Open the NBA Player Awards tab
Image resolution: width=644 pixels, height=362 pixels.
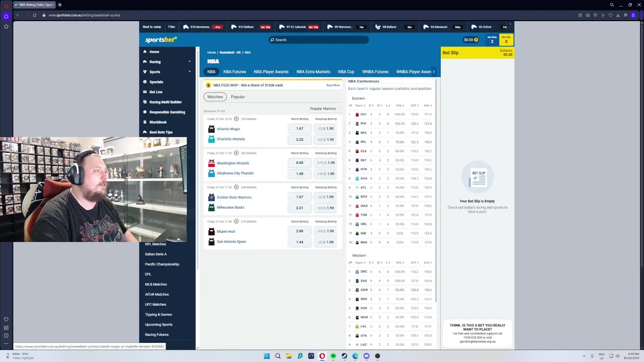(271, 72)
